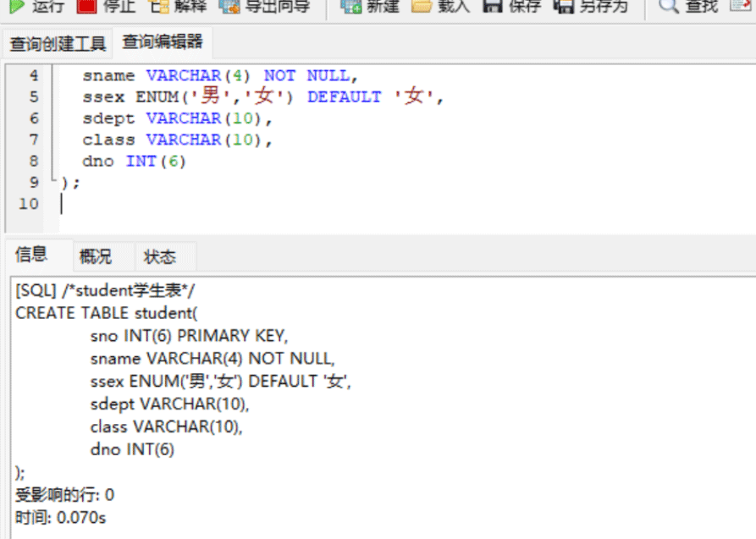756x539 pixels.
Task: Click 'CREATE TABLE student(' in the output pane
Action: point(106,313)
